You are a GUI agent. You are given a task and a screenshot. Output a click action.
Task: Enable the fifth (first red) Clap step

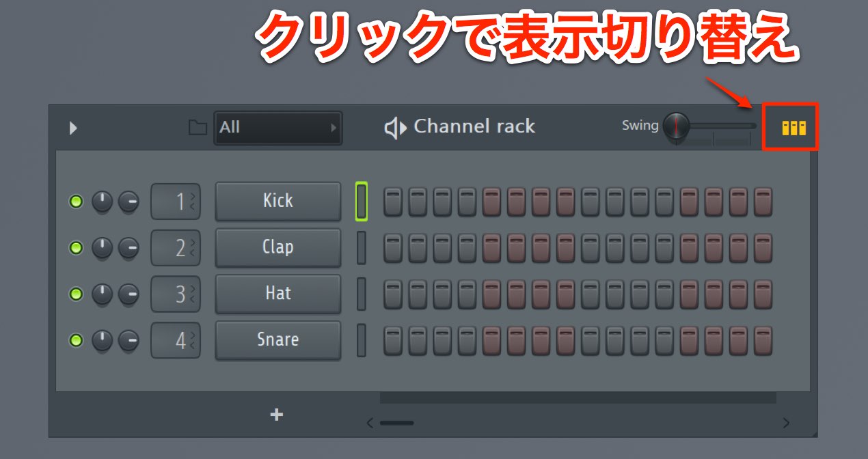click(x=492, y=249)
